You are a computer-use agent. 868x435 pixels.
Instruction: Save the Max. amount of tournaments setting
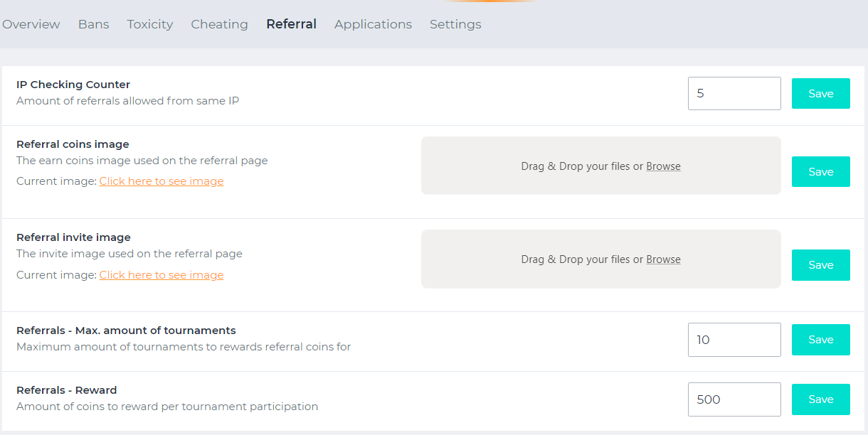820,340
